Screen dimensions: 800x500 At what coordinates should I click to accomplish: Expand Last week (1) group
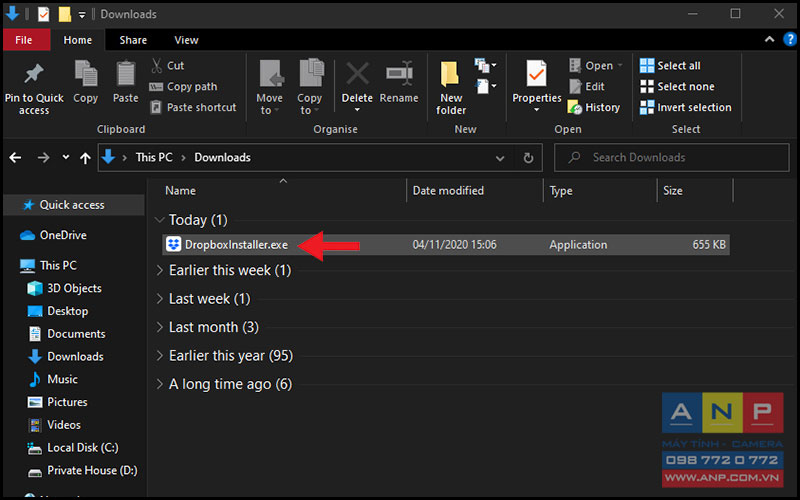coord(160,298)
